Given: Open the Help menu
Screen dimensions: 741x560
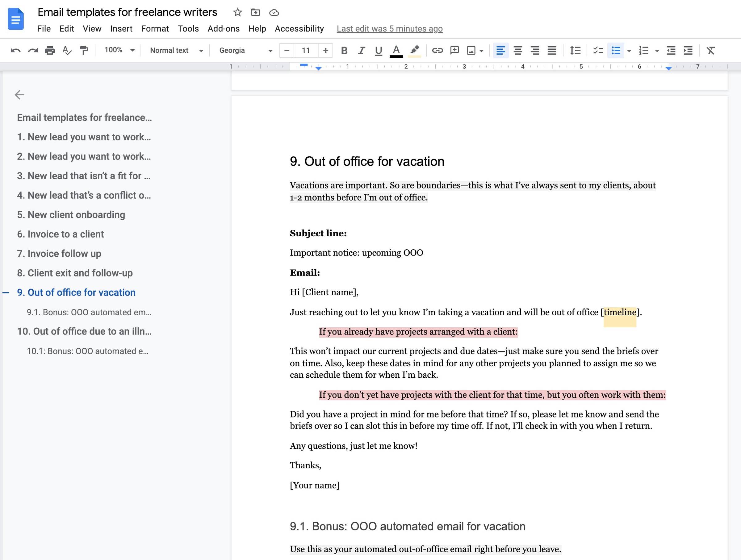Looking at the screenshot, I should [x=257, y=29].
